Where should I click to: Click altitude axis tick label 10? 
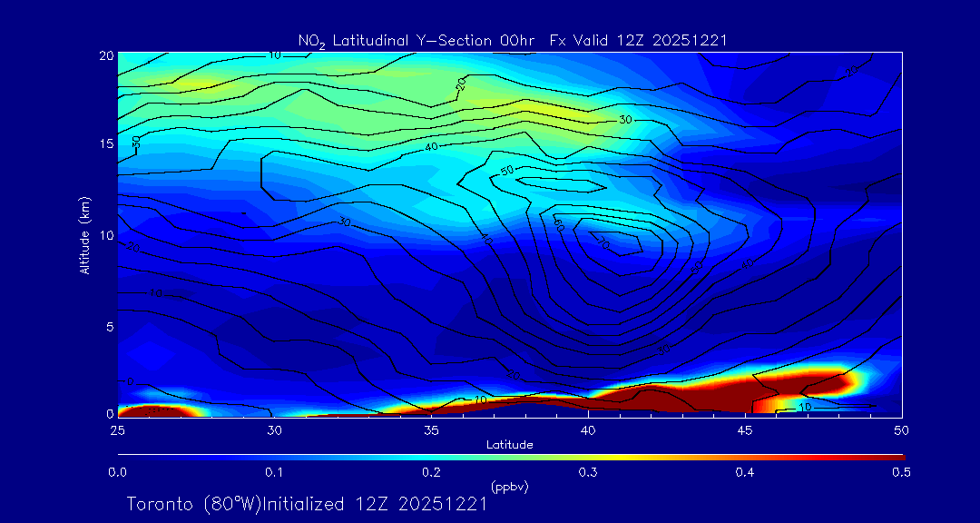tap(105, 234)
